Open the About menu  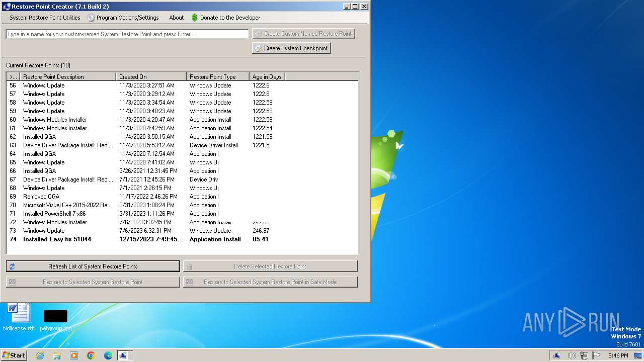click(176, 18)
